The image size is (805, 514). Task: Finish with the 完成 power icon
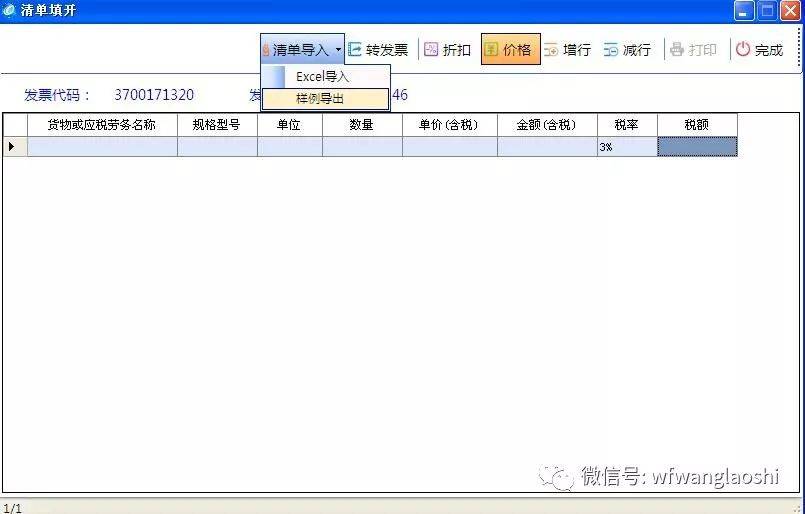742,49
